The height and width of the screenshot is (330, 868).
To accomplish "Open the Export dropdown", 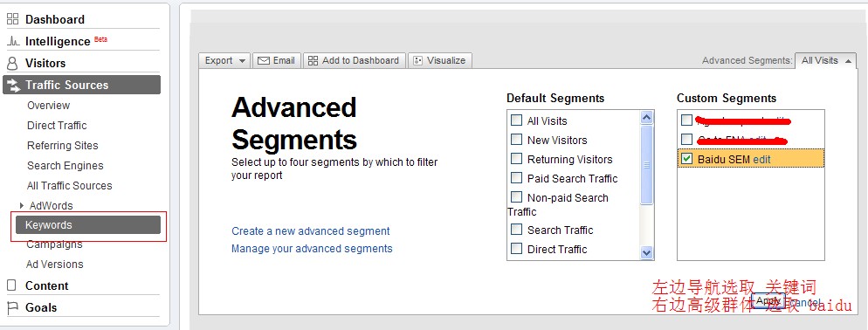I will click(224, 61).
